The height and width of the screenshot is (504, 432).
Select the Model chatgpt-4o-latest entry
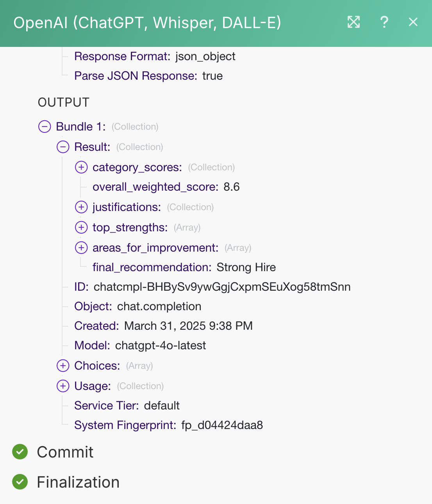click(160, 345)
